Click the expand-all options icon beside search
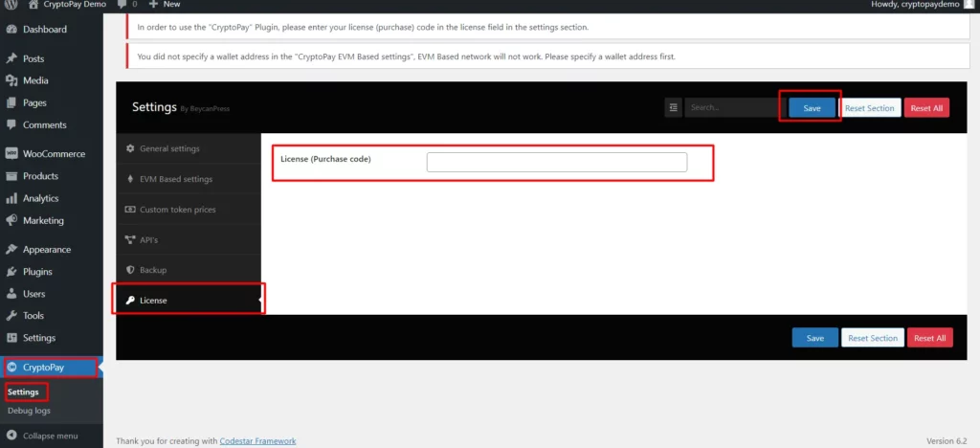 point(673,107)
